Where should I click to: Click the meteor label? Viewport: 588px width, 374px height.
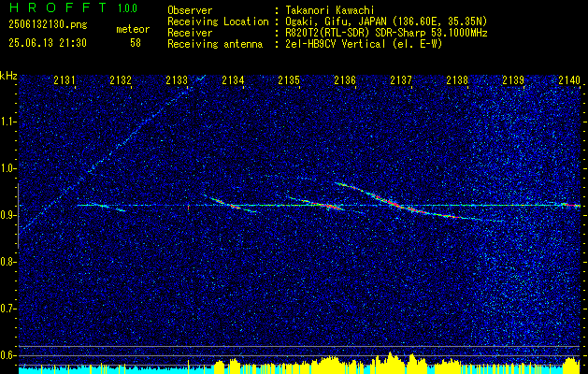[133, 29]
